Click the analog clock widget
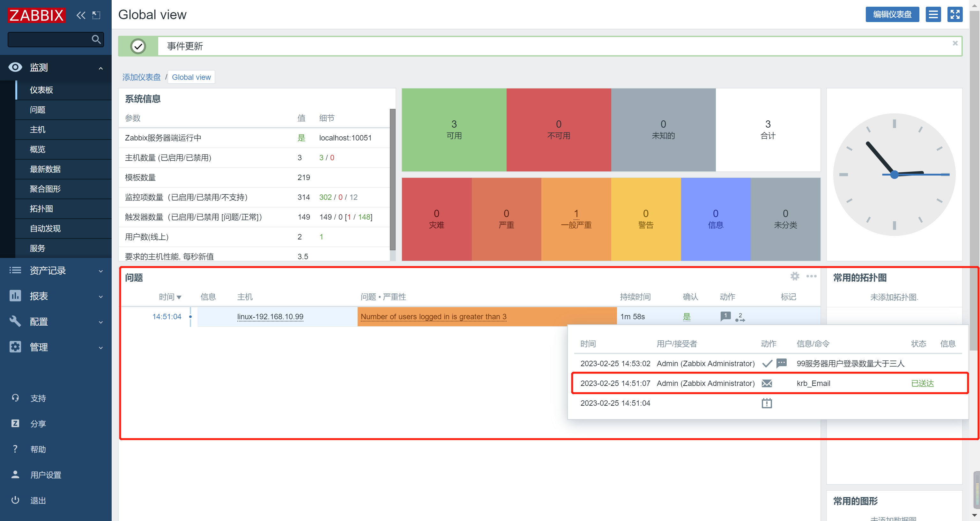Image resolution: width=980 pixels, height=521 pixels. tap(894, 174)
